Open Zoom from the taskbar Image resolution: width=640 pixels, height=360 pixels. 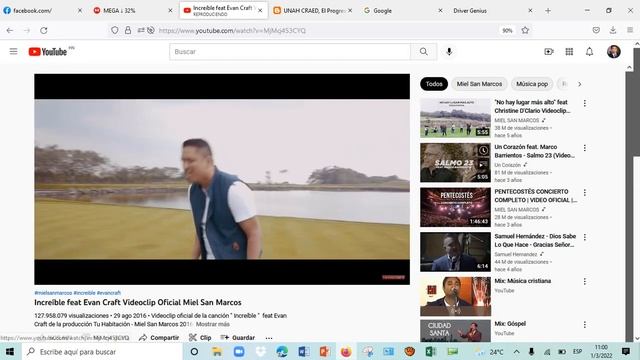(239, 351)
